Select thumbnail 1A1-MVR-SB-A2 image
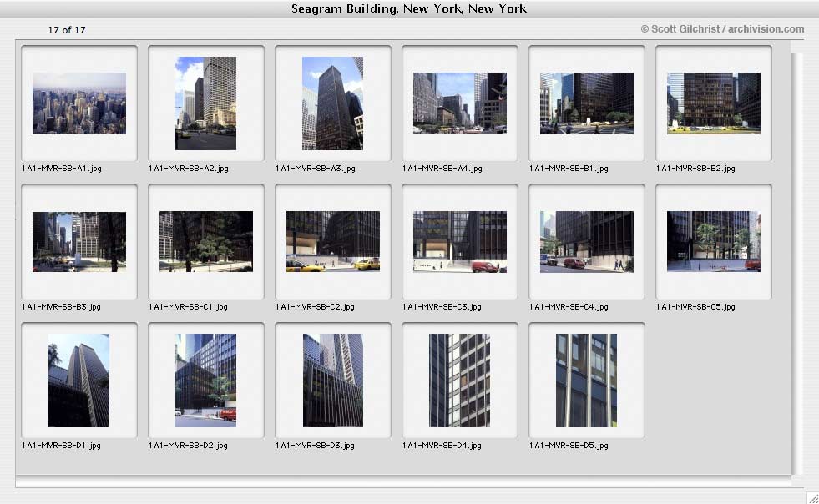Viewport: 819px width, 504px height. (x=206, y=103)
